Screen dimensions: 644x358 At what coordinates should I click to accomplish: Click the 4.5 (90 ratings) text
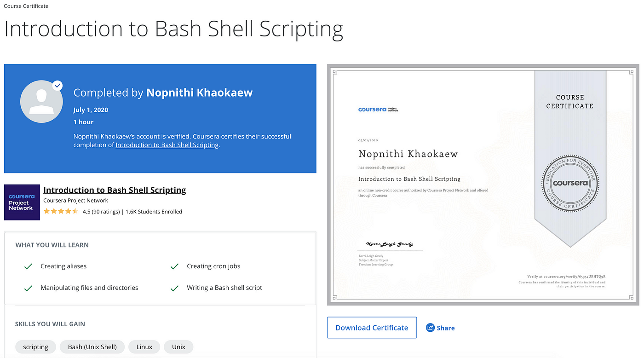[x=101, y=212]
